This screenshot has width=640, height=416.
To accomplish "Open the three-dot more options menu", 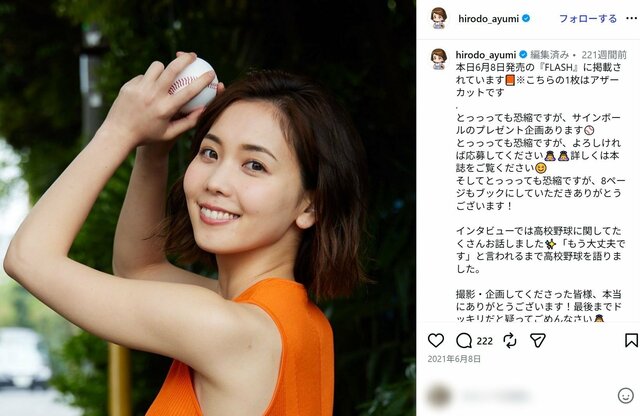I will 631,18.
